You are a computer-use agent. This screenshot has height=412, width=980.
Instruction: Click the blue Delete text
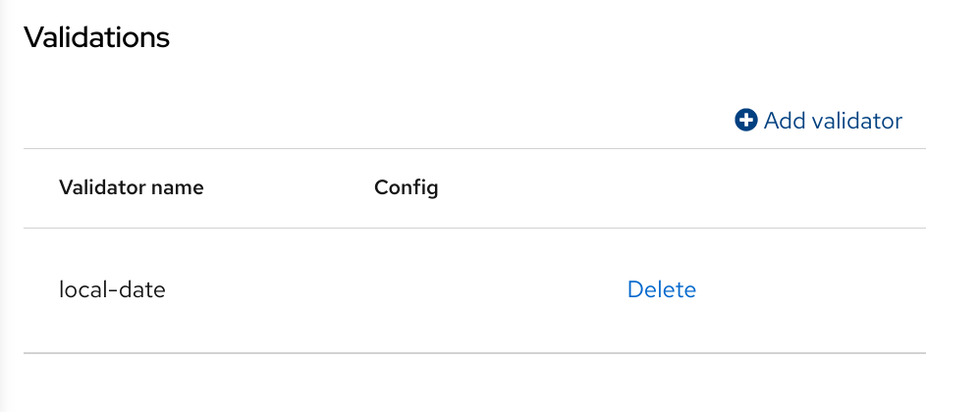click(x=661, y=289)
